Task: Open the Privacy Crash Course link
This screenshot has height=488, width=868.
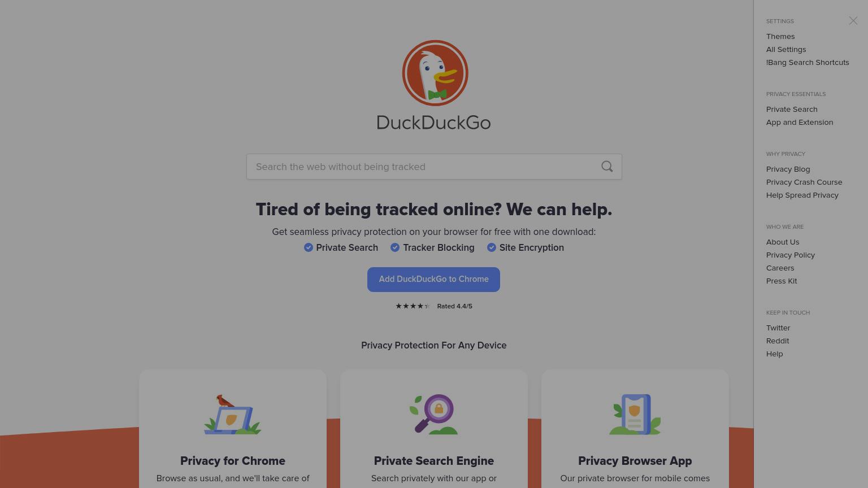Action: 804,182
